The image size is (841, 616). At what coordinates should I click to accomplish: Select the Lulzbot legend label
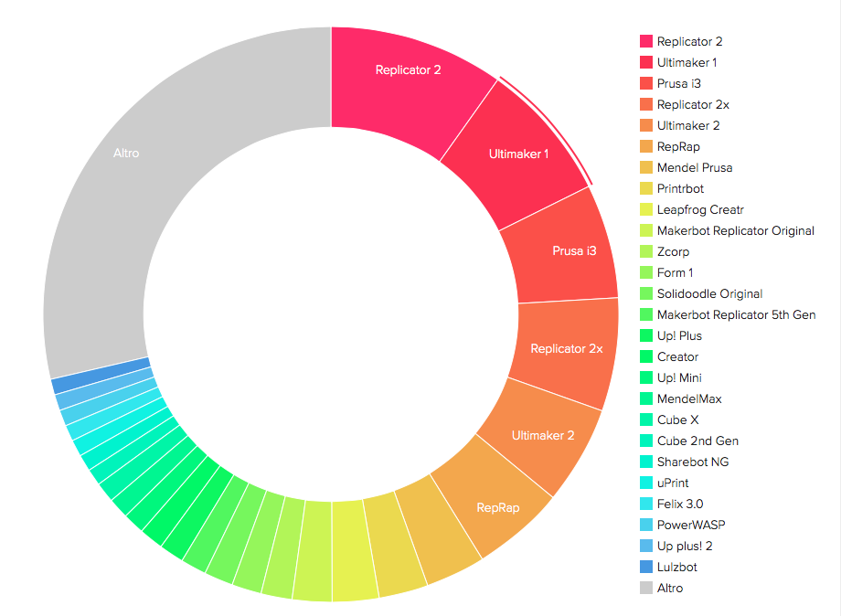pos(676,567)
